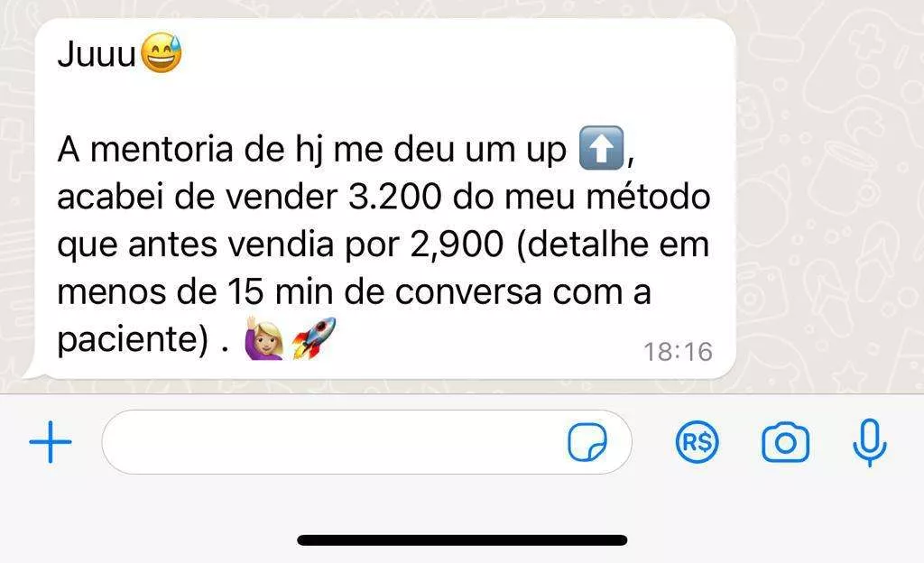Screen dimensions: 924x563
Task: Tap the word mentoria in message
Action: 162,149
